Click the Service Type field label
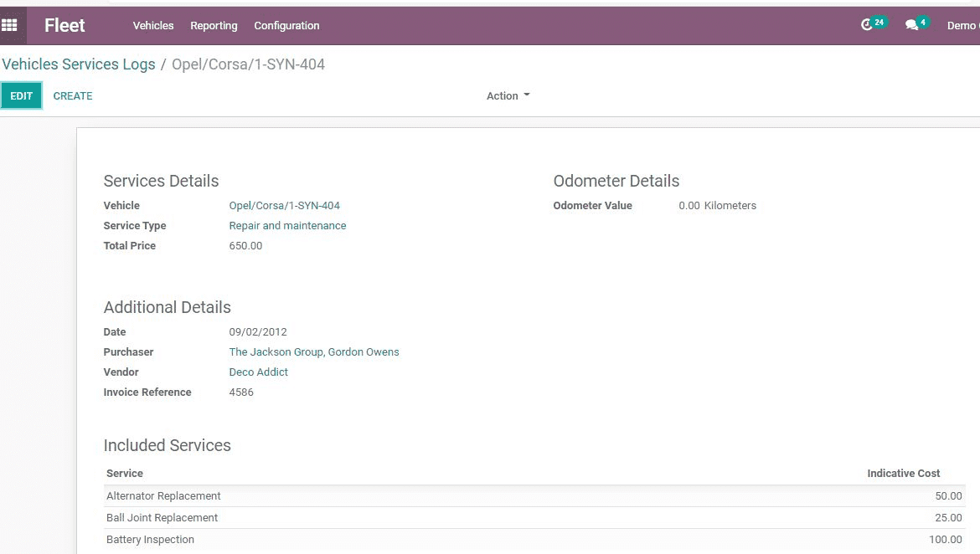Image resolution: width=980 pixels, height=554 pixels. pyautogui.click(x=134, y=225)
